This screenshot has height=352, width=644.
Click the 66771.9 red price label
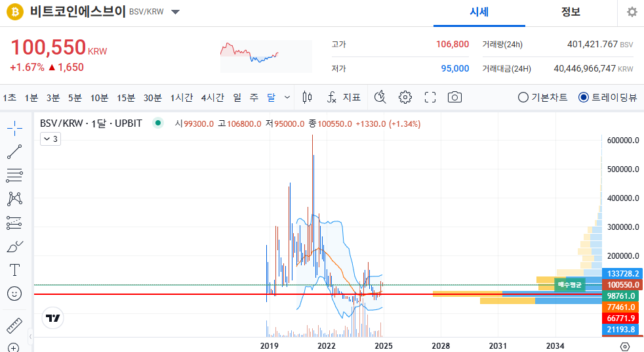point(622,318)
